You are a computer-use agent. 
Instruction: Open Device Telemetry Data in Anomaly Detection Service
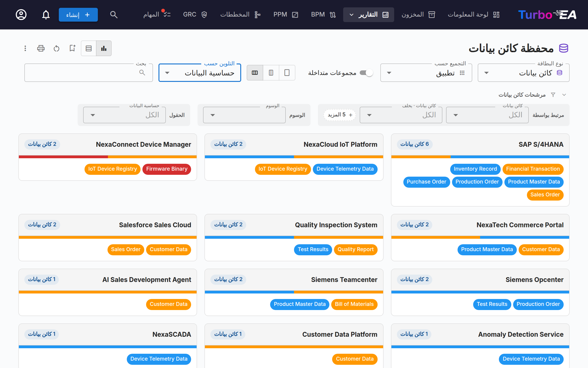tap(531, 359)
